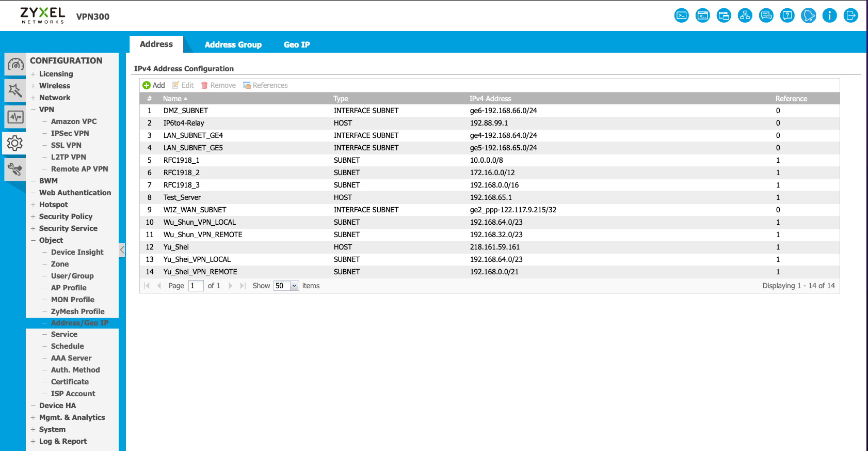The width and height of the screenshot is (868, 451).
Task: Open the site map icon
Action: [x=745, y=15]
